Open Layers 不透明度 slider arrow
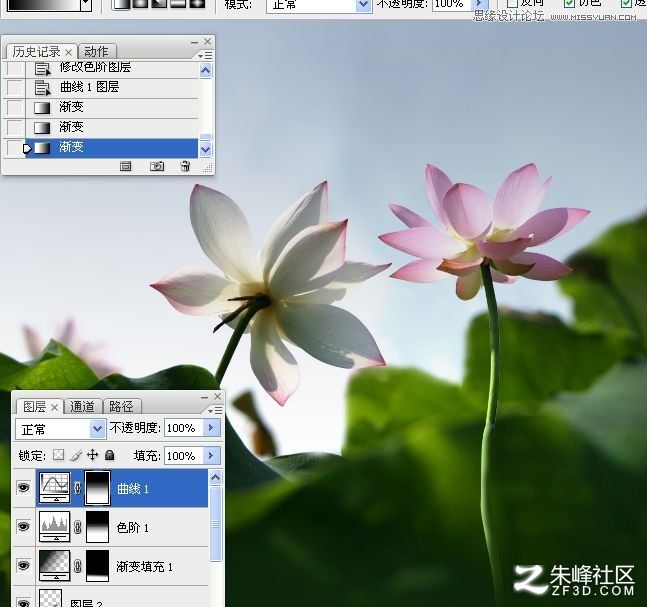Image resolution: width=647 pixels, height=607 pixels. [211, 427]
